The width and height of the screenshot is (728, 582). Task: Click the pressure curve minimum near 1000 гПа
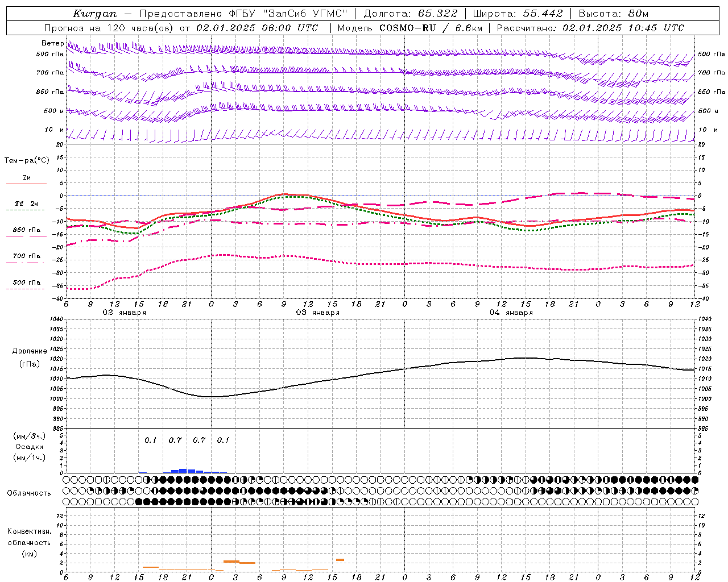click(211, 397)
